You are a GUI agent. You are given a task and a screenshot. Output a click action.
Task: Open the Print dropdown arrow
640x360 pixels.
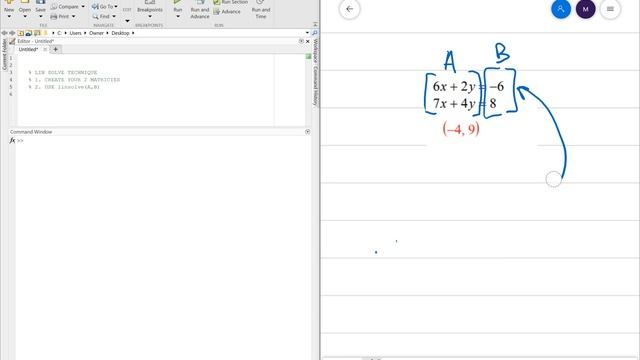(x=73, y=16)
